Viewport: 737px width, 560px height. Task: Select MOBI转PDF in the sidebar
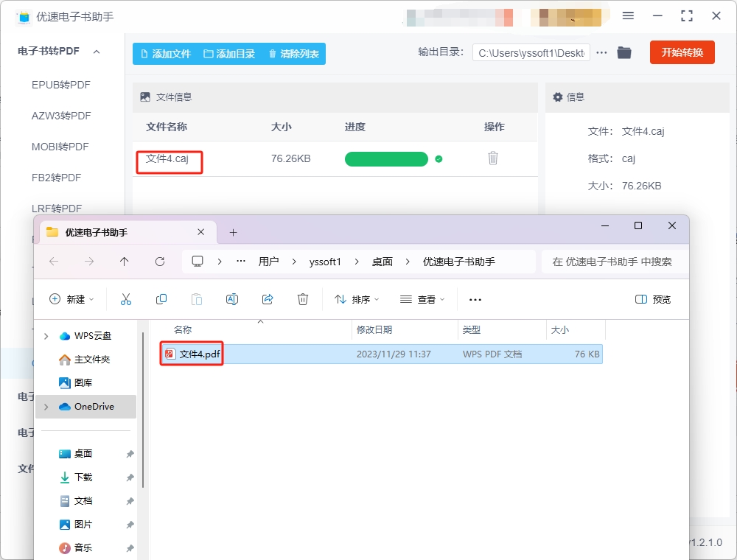coord(60,147)
